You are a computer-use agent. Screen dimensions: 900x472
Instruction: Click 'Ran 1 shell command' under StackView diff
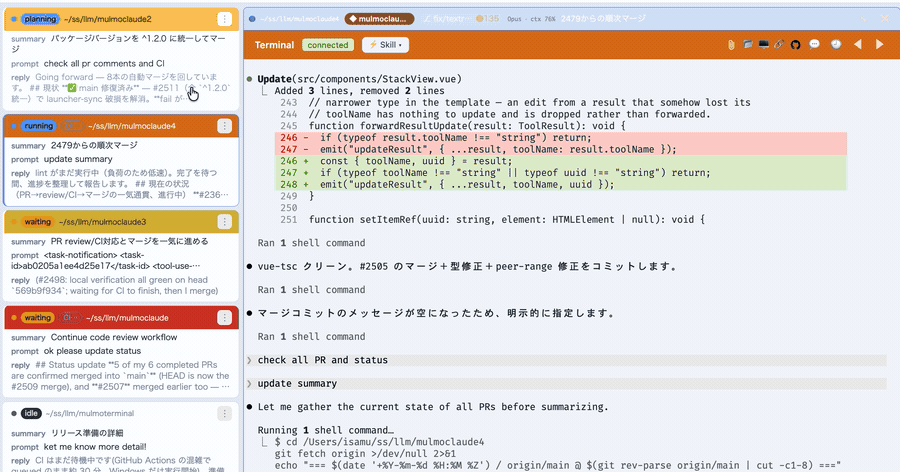311,243
